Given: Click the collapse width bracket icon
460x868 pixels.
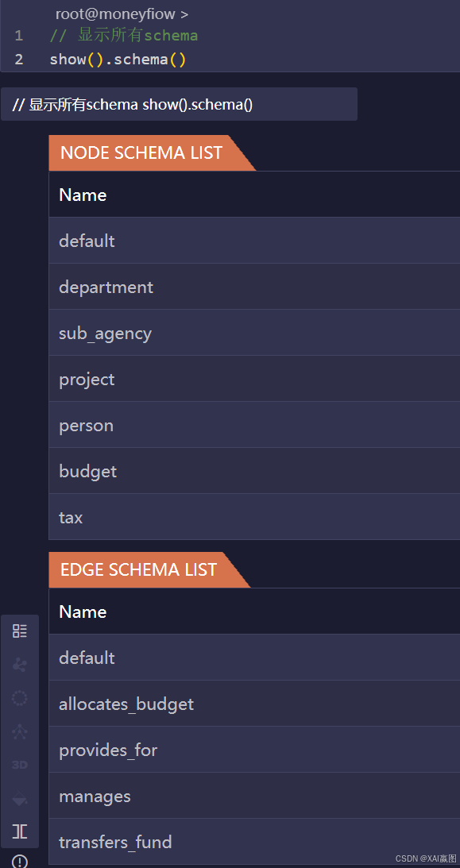Looking at the screenshot, I should [x=20, y=831].
